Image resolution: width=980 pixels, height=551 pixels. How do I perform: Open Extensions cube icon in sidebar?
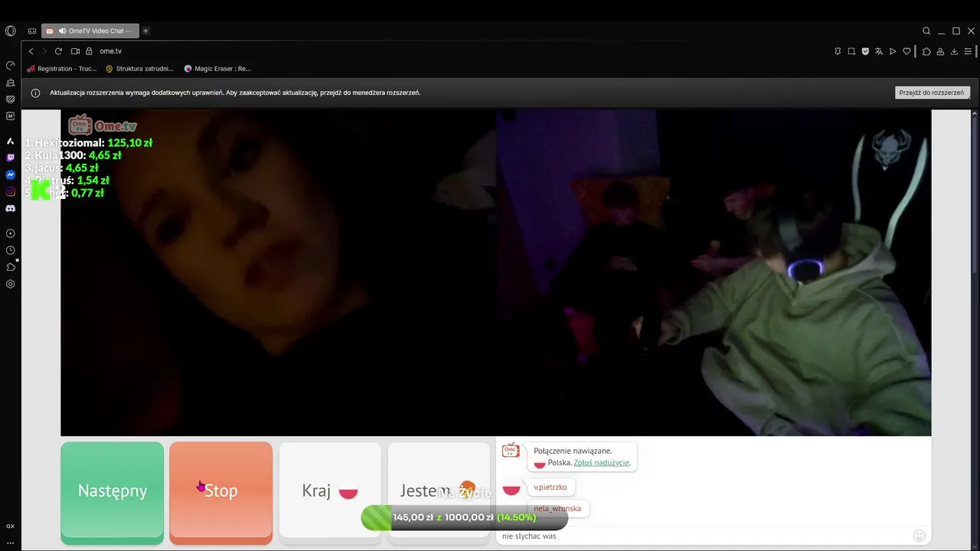[10, 267]
